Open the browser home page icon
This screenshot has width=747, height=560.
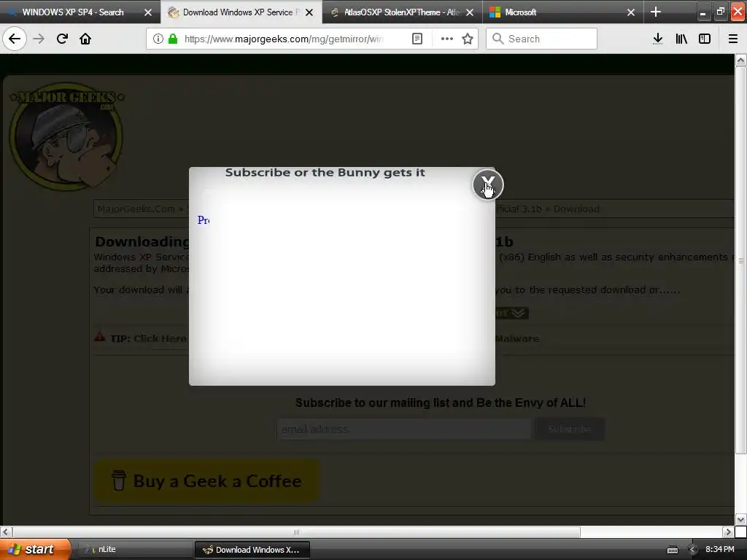[85, 39]
